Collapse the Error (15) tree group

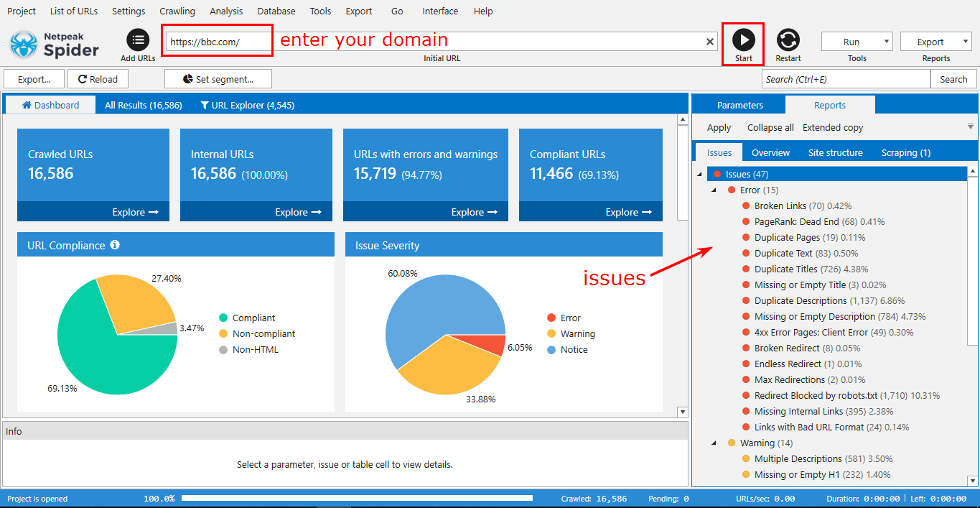[x=714, y=190]
